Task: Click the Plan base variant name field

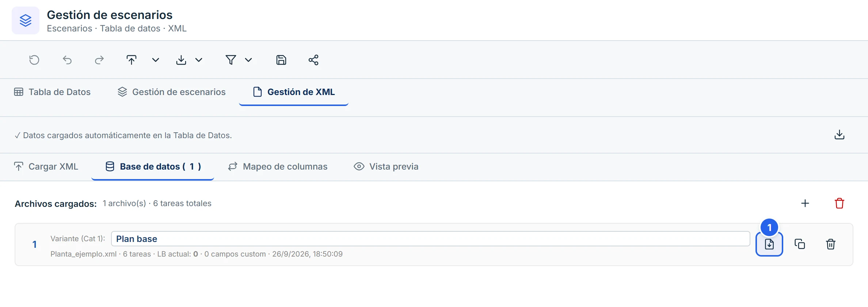Action: [x=430, y=239]
